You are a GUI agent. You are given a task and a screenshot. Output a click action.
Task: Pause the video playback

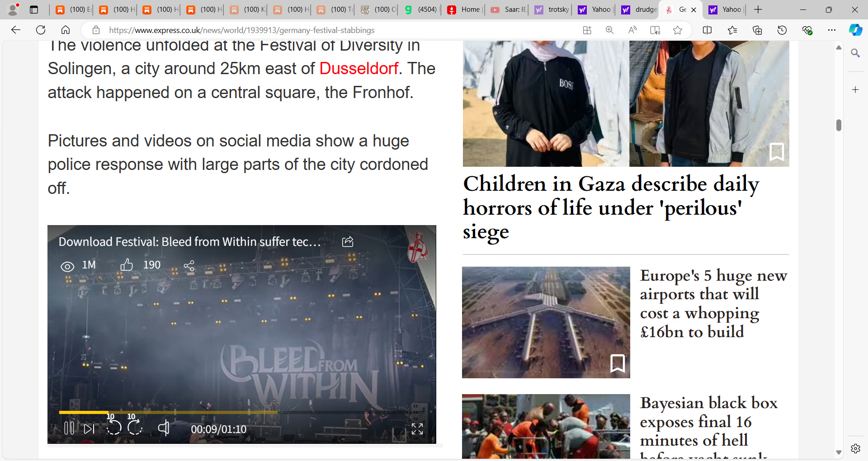click(69, 428)
